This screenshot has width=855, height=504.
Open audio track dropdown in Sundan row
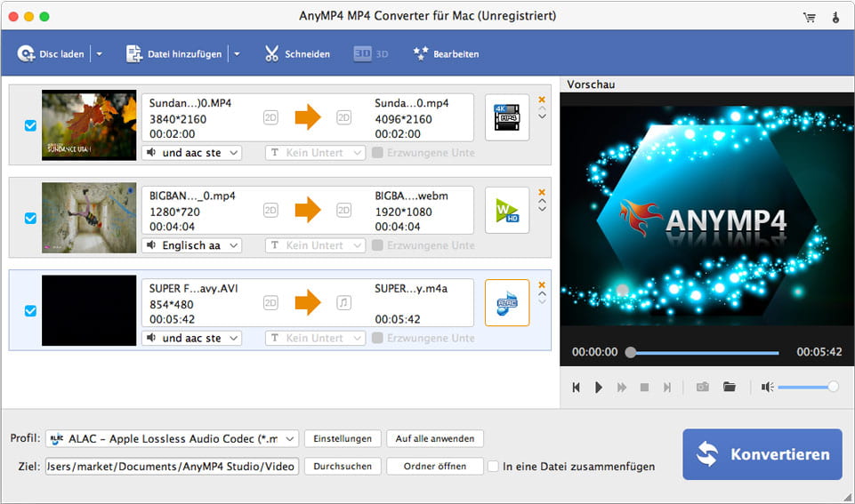tap(192, 153)
